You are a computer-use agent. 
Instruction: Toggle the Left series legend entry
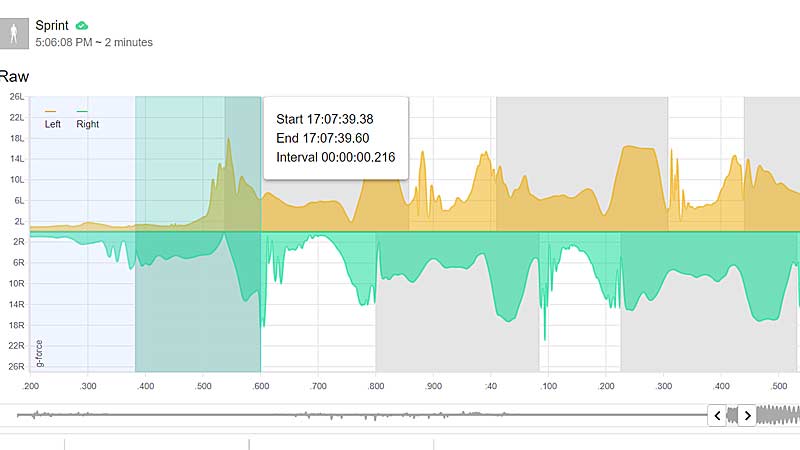point(52,119)
